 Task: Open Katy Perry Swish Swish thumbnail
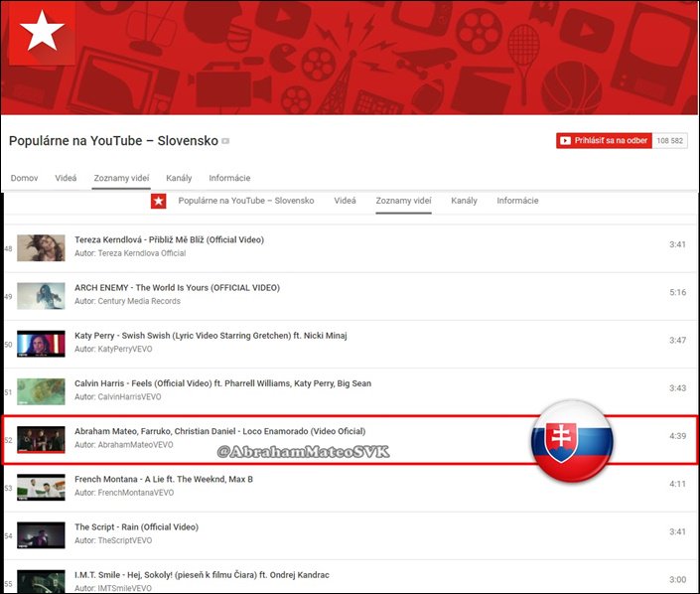(x=41, y=344)
